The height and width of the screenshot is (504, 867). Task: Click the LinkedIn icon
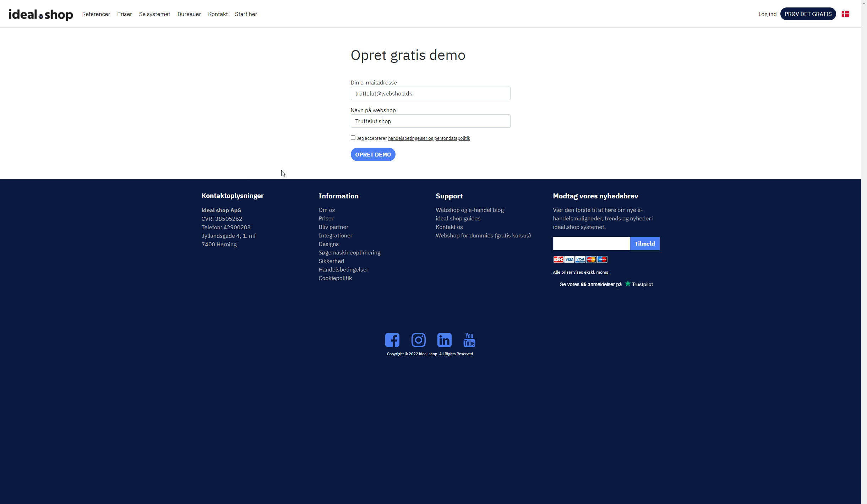click(x=444, y=340)
